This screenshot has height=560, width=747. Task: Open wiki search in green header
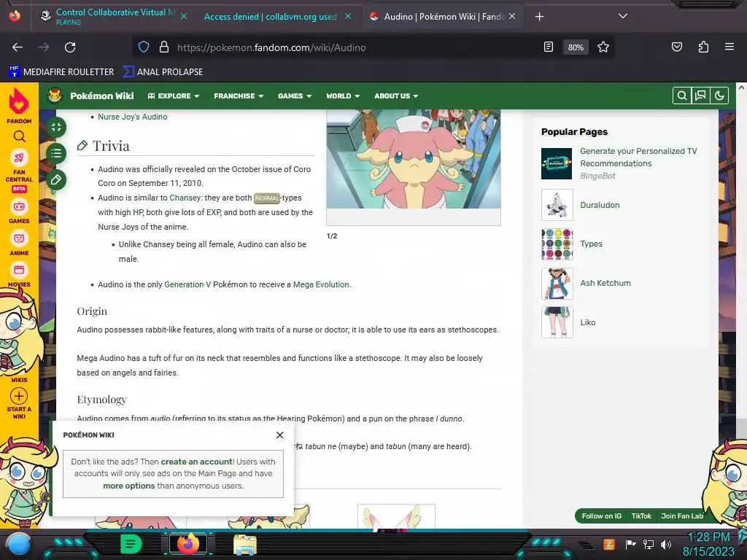tap(682, 96)
